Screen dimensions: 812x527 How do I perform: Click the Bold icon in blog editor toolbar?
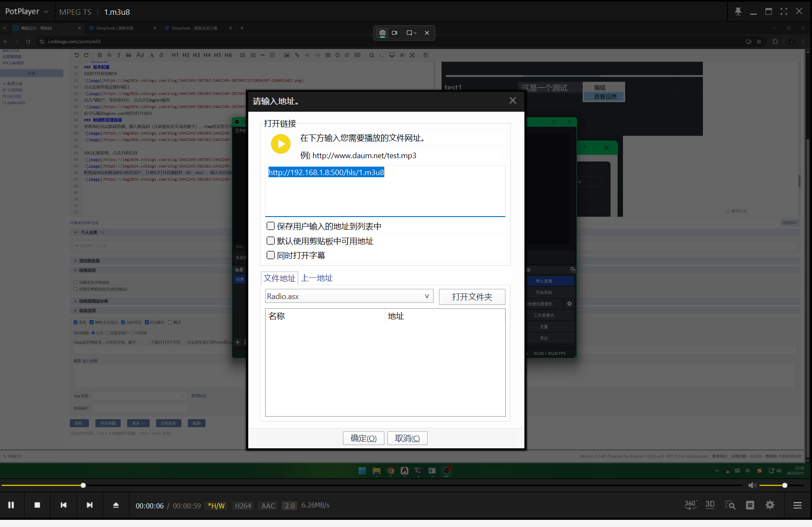99,55
